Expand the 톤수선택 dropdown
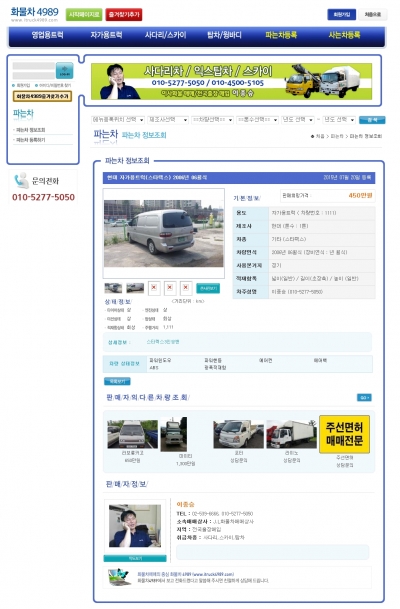Viewport: 400px width, 609px height. (x=257, y=120)
